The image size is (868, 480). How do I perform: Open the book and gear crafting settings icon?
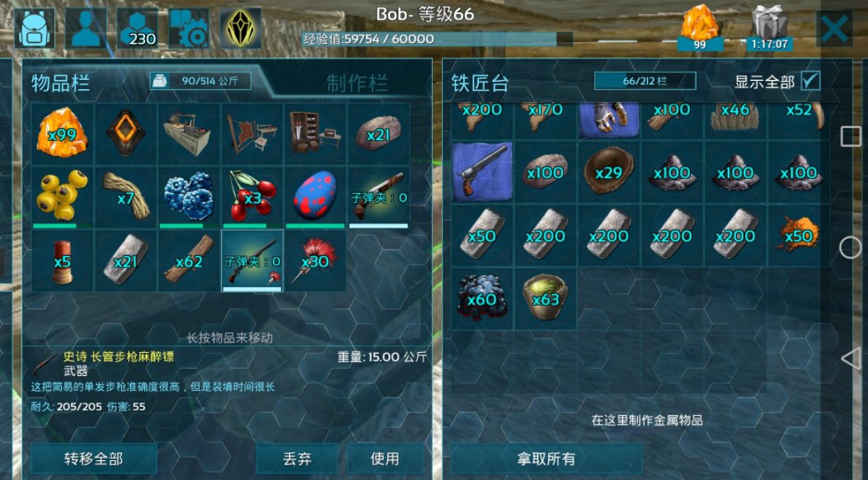click(x=189, y=28)
